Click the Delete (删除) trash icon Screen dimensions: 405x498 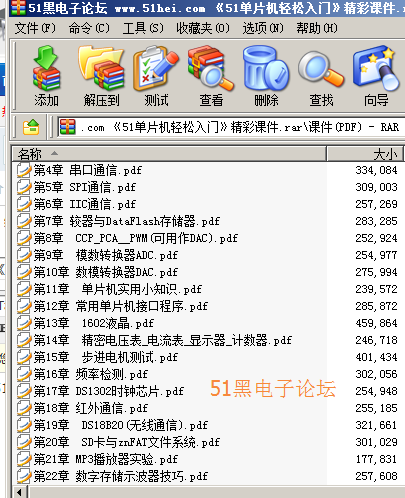click(266, 68)
